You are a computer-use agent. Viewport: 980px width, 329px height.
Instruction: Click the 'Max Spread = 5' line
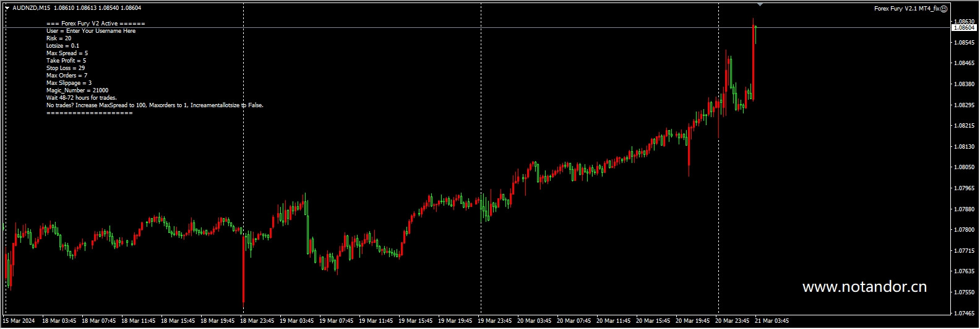67,53
